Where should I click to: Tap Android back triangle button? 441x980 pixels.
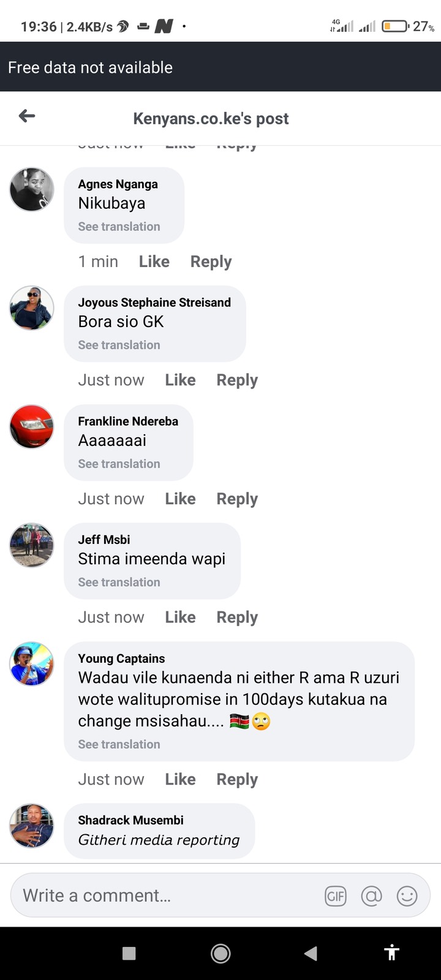[x=311, y=953]
